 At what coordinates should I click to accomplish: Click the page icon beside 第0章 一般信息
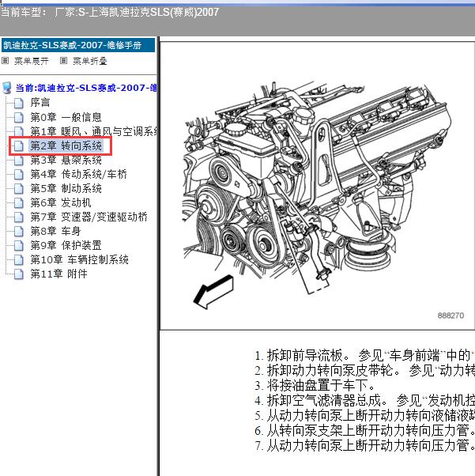[19, 118]
